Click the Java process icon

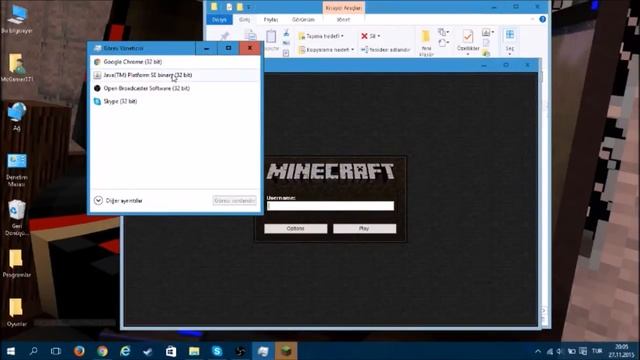[97, 75]
